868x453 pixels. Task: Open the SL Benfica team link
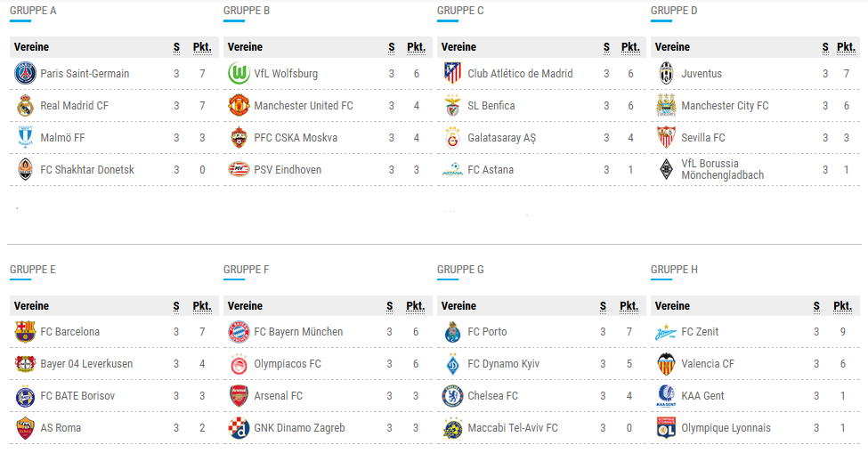pyautogui.click(x=491, y=106)
